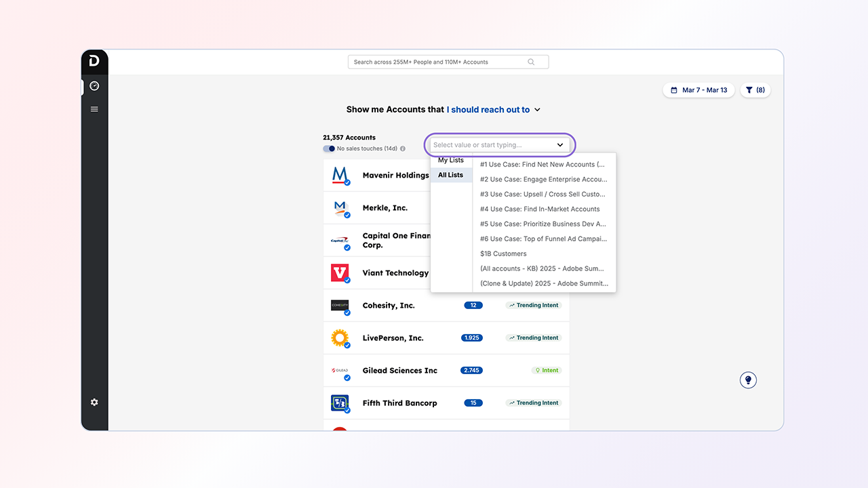868x488 pixels.
Task: Click the Viant Technology logo
Action: click(x=340, y=273)
